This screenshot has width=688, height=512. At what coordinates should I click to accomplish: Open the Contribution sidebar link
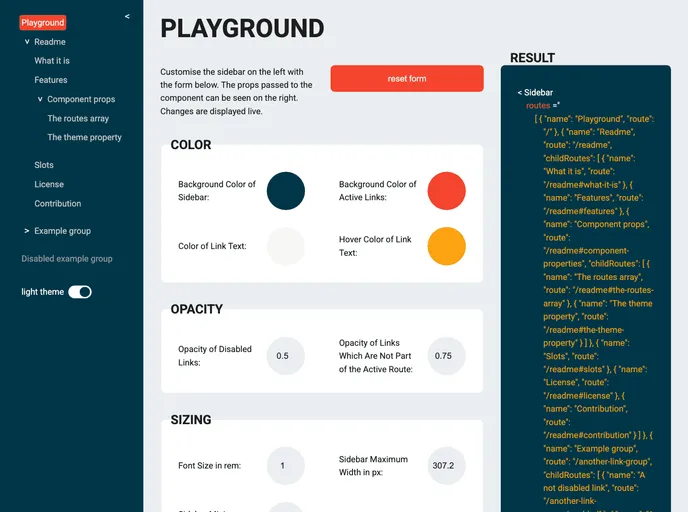pyautogui.click(x=57, y=204)
